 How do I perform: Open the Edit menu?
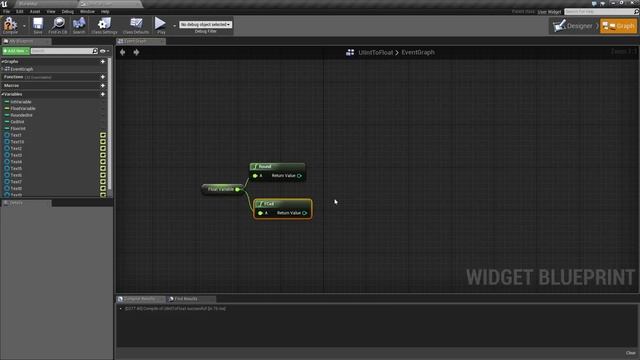tap(20, 11)
